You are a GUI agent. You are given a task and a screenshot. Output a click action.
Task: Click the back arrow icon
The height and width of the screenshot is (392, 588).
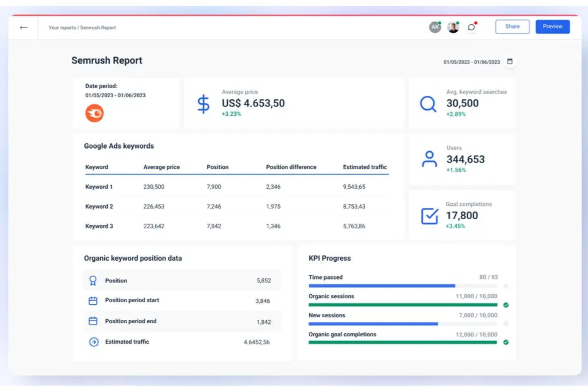pyautogui.click(x=23, y=27)
